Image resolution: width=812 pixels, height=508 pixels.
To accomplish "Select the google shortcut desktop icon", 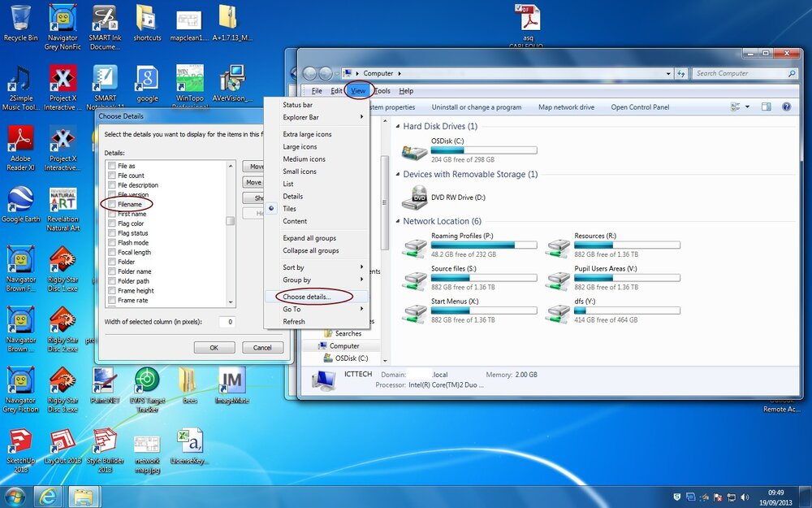I will 147,84.
